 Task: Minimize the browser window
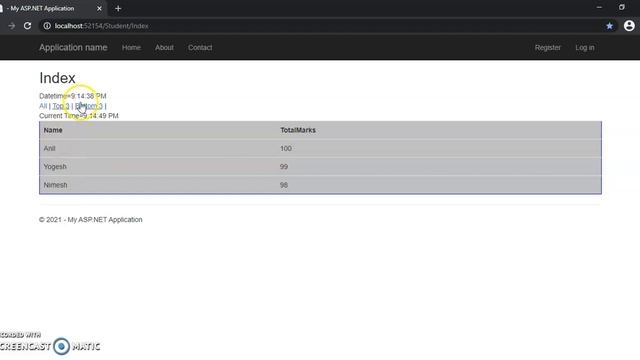coord(599,7)
